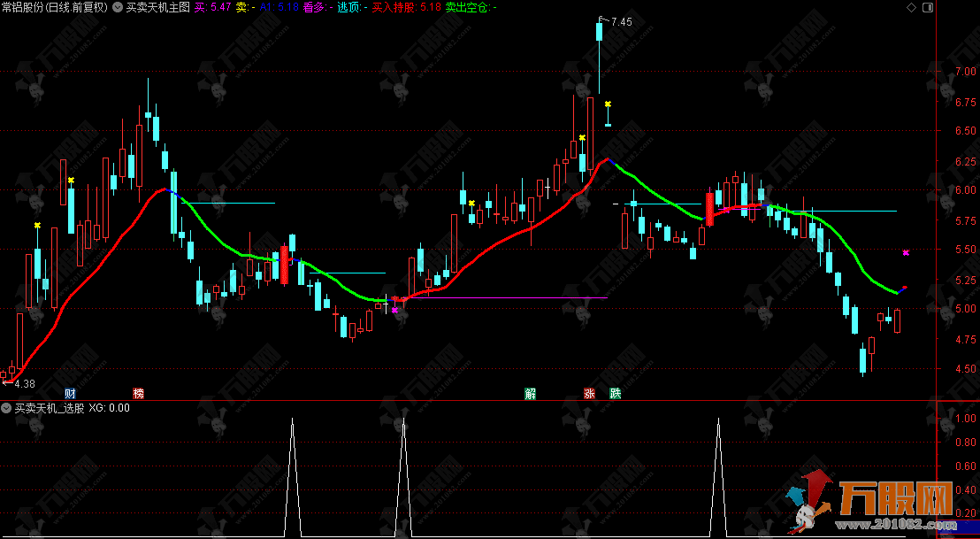Click the XG: 0.00 value
This screenshot has height=539, width=980.
(110, 408)
